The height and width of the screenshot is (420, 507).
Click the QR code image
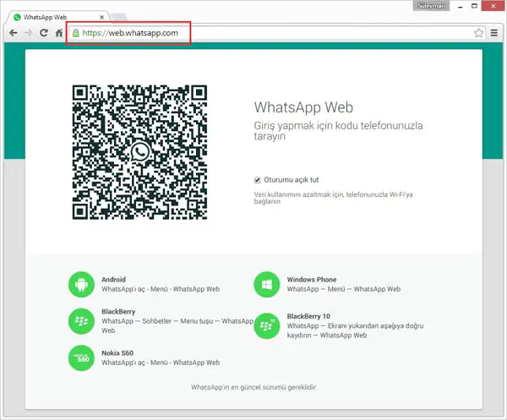tap(139, 152)
